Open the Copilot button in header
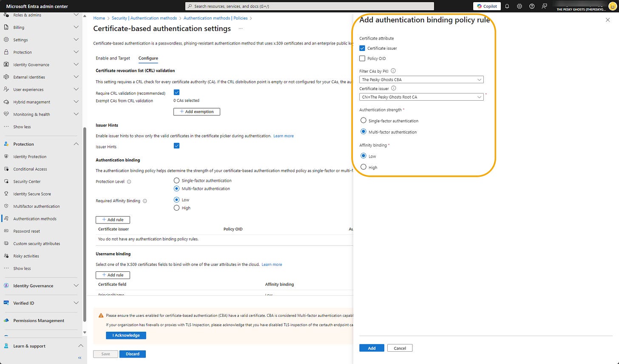Screen dimensions: 619x364 click(x=487, y=6)
